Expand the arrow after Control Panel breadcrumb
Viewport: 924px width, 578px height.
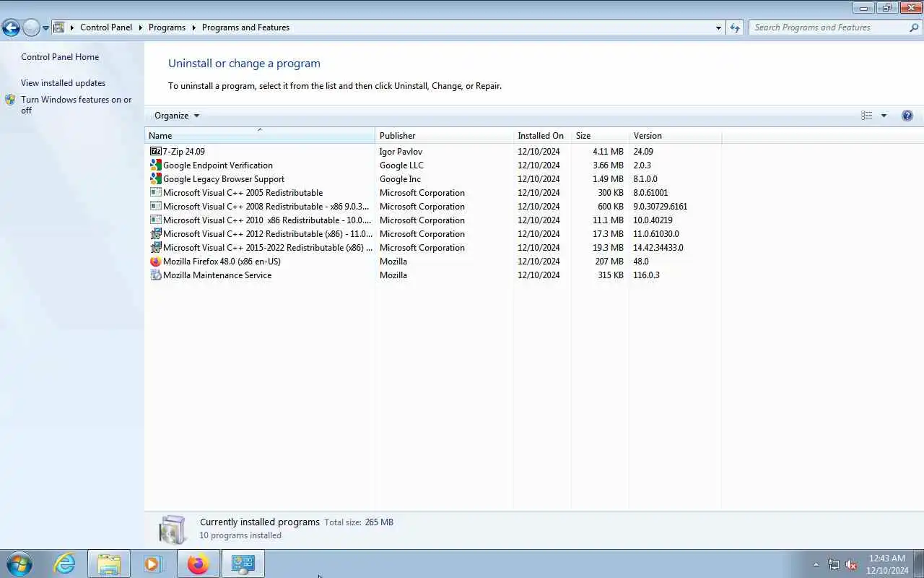point(141,27)
